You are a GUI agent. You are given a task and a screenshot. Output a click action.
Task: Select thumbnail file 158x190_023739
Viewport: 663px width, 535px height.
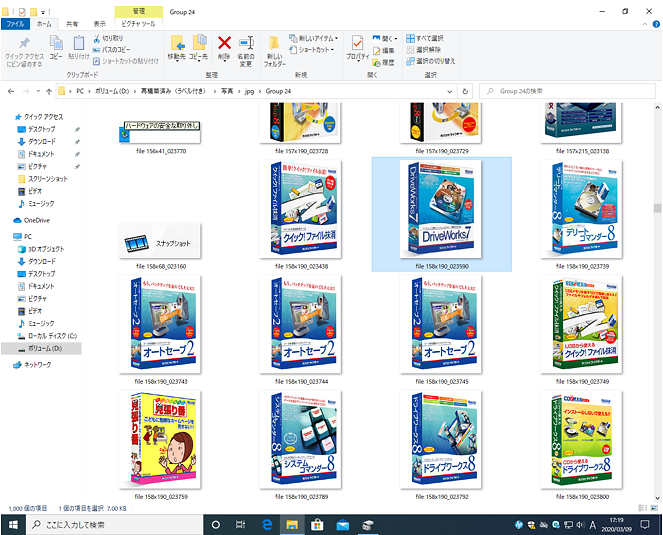coord(582,214)
